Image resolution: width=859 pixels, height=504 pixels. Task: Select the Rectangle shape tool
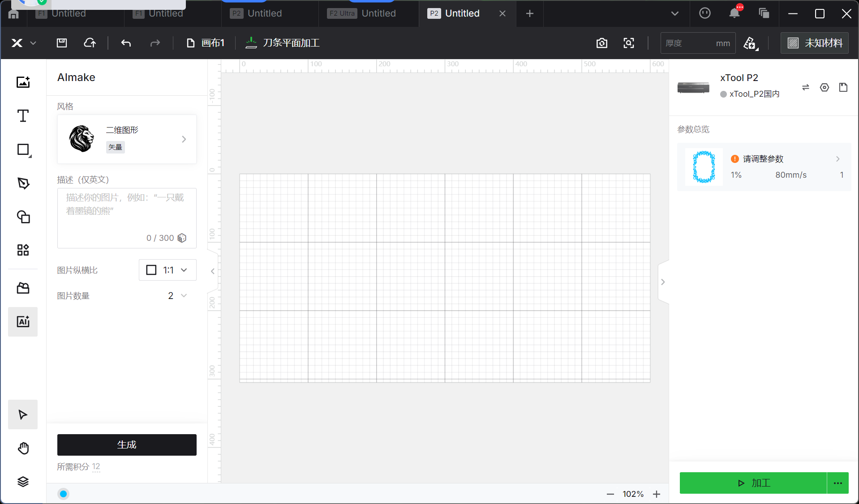[23, 149]
